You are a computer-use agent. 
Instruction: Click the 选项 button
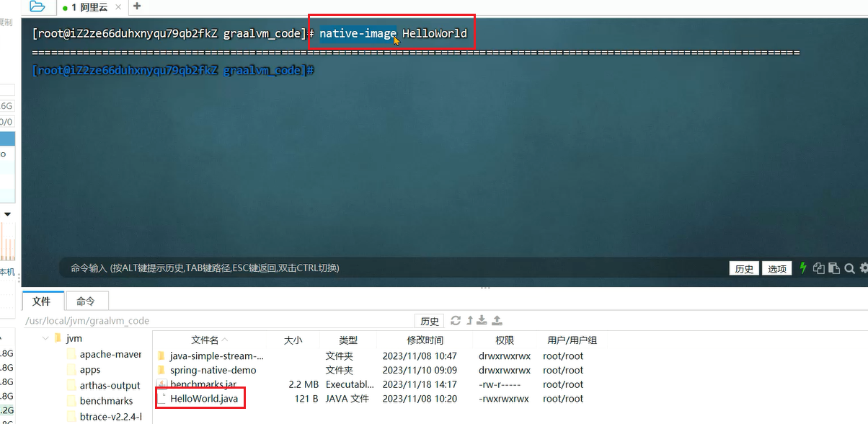[777, 269]
